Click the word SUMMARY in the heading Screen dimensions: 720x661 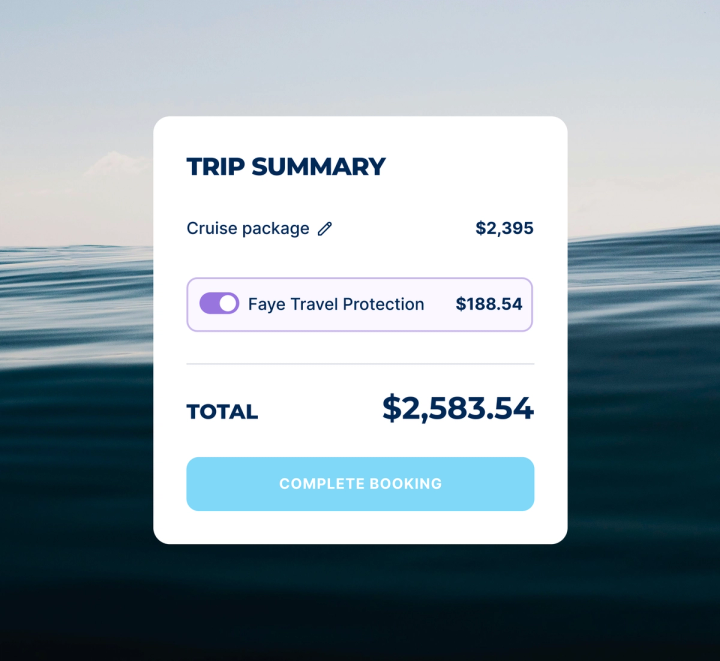click(x=319, y=166)
